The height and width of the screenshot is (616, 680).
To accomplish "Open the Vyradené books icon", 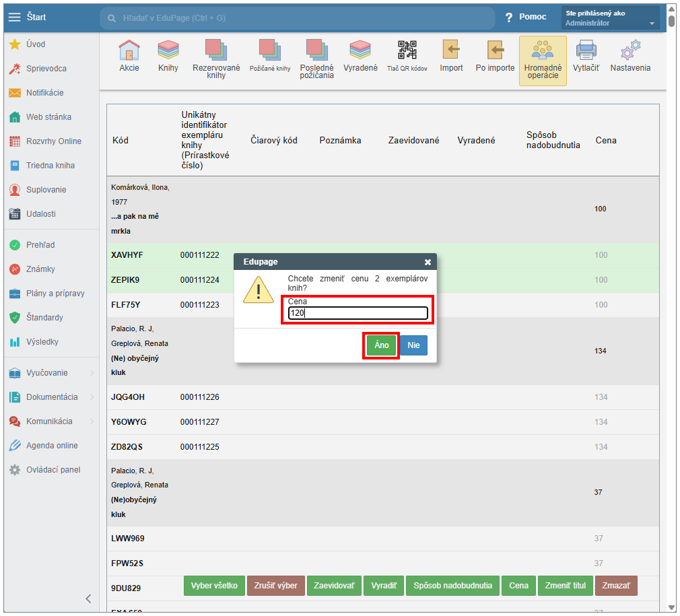I will (360, 51).
